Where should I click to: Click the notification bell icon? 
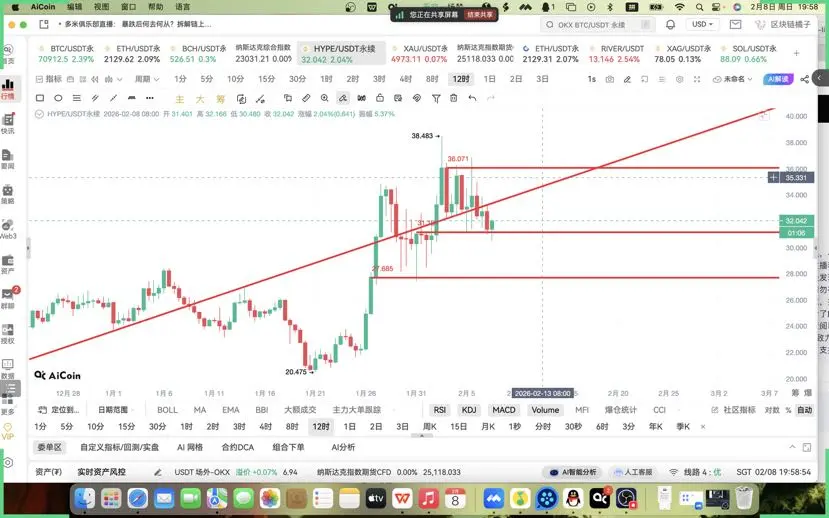pos(670,24)
